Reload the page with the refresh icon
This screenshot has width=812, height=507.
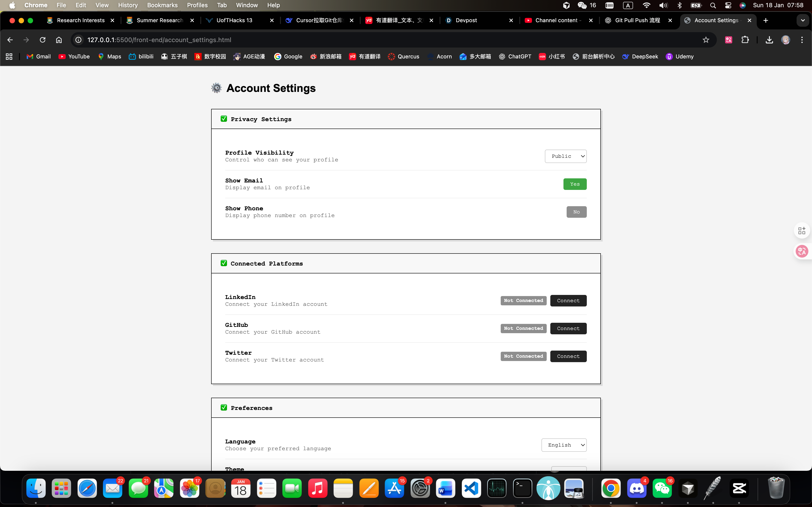tap(43, 40)
